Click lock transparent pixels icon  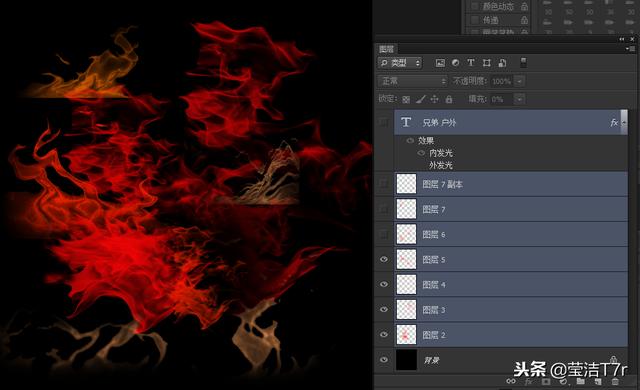click(406, 99)
